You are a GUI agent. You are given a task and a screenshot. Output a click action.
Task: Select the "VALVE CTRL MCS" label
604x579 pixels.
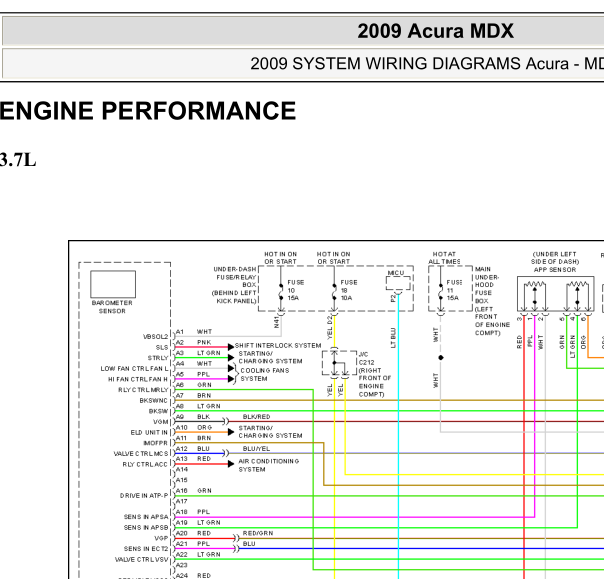click(x=141, y=454)
